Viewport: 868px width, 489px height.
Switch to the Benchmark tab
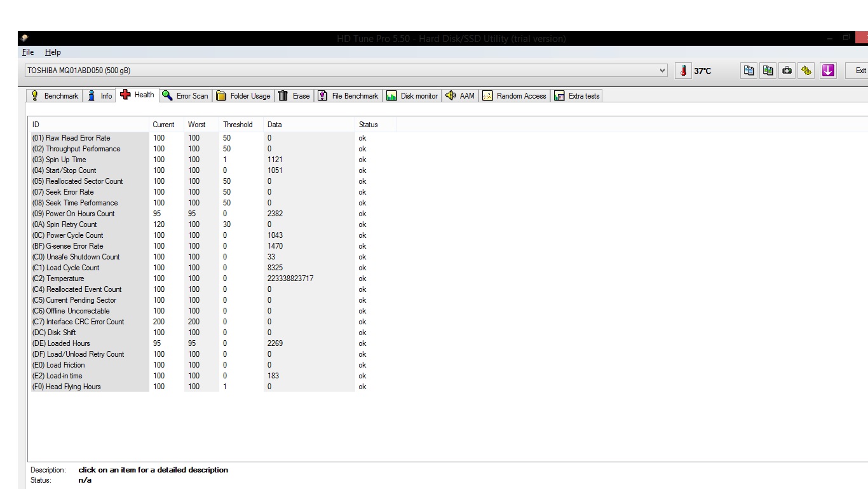55,96
